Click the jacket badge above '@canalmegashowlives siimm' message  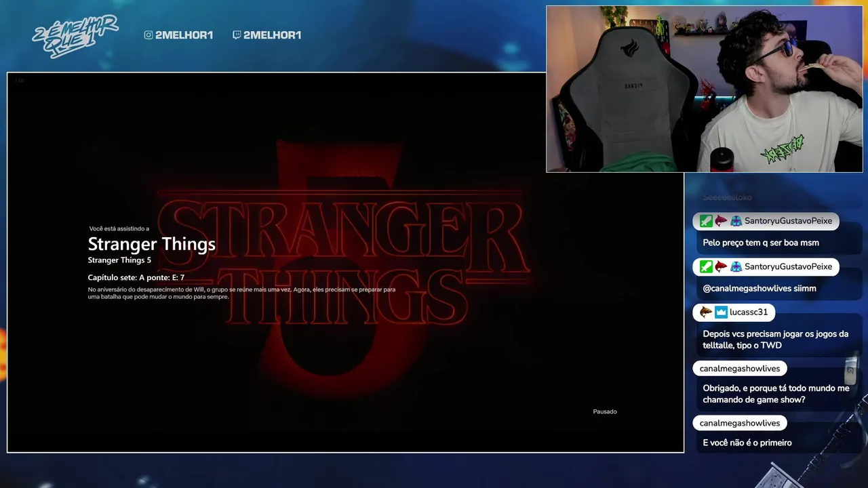click(736, 267)
